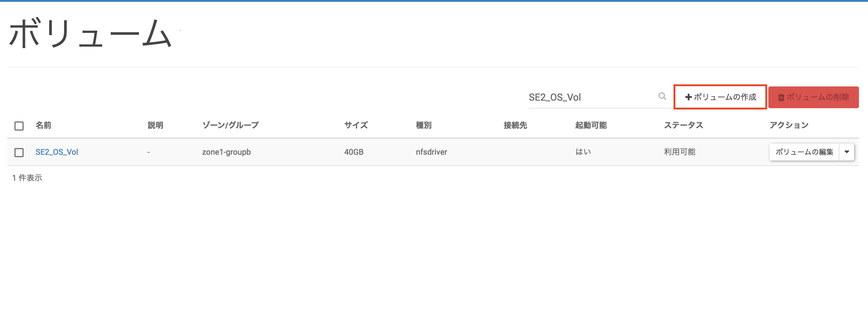Viewport: 868px width, 324px height.
Task: Select the nfsdriver type cell
Action: point(431,152)
